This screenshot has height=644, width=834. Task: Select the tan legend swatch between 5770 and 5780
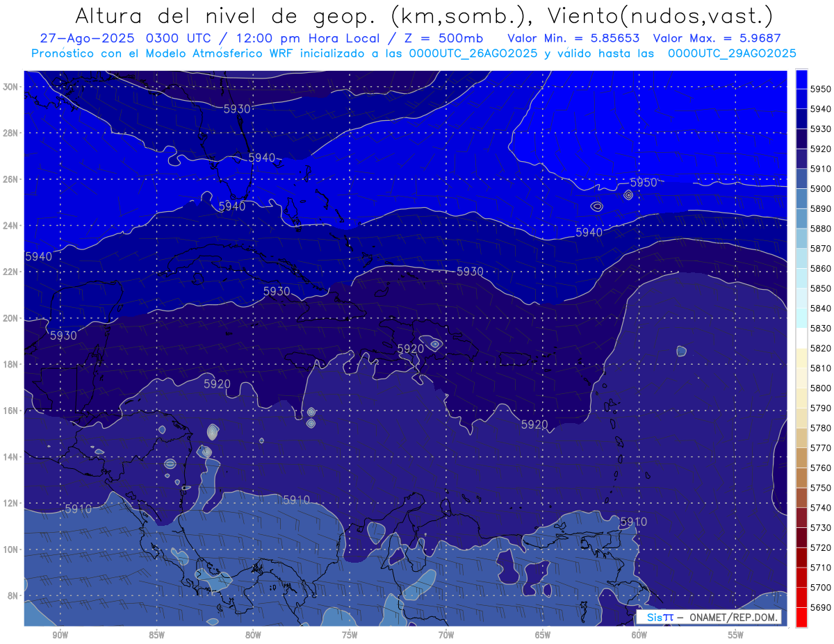(x=801, y=438)
